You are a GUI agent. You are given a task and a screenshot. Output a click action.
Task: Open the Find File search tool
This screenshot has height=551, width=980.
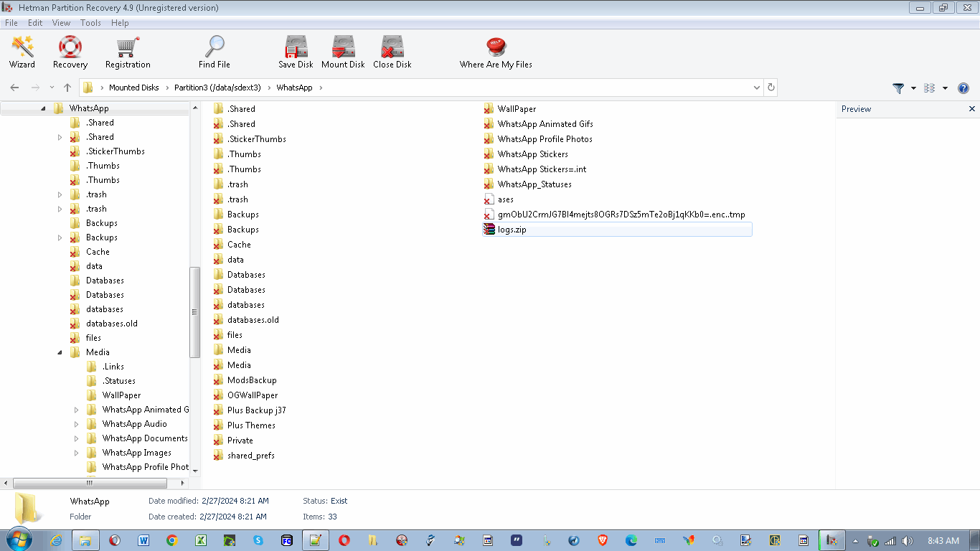(x=215, y=52)
